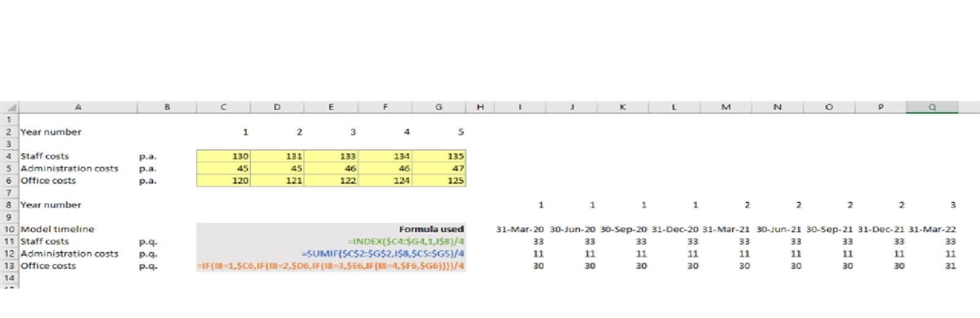The height and width of the screenshot is (318, 980).
Task: Select the 31-Mar-20 date cell
Action: [x=519, y=229]
